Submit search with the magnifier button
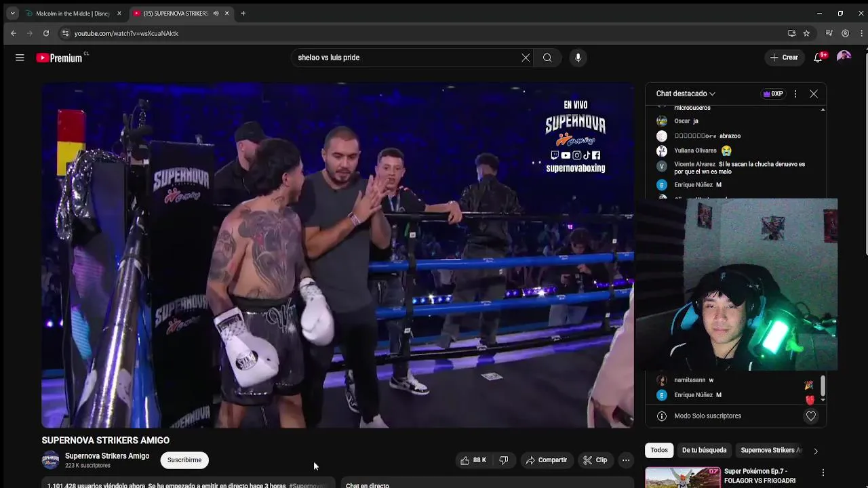This screenshot has height=488, width=868. pos(547,58)
